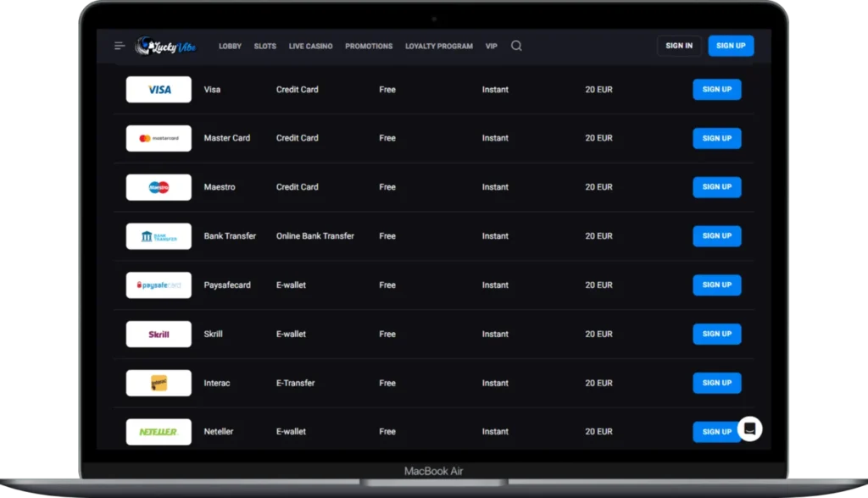
Task: Click the 'Neteller' method name
Action: [218, 432]
